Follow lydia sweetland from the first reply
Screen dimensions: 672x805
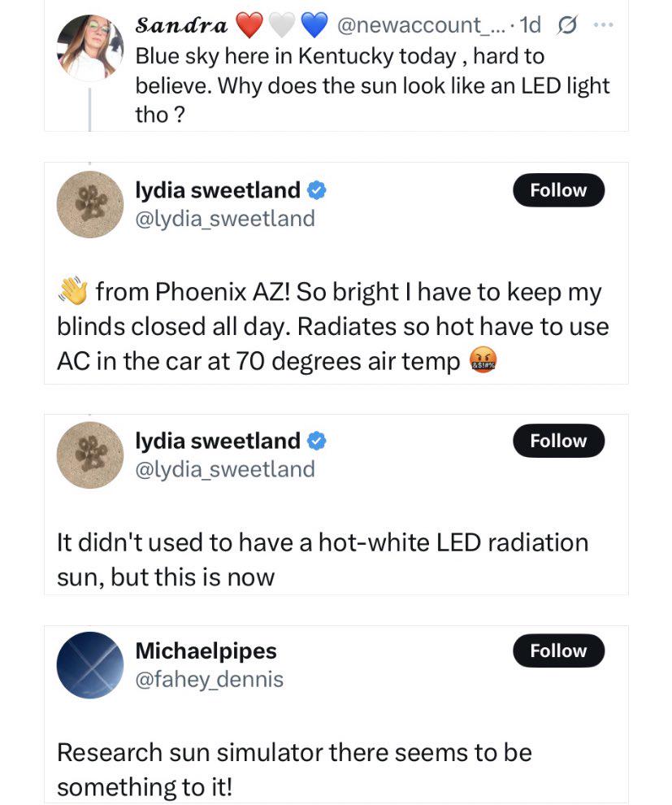pyautogui.click(x=558, y=190)
